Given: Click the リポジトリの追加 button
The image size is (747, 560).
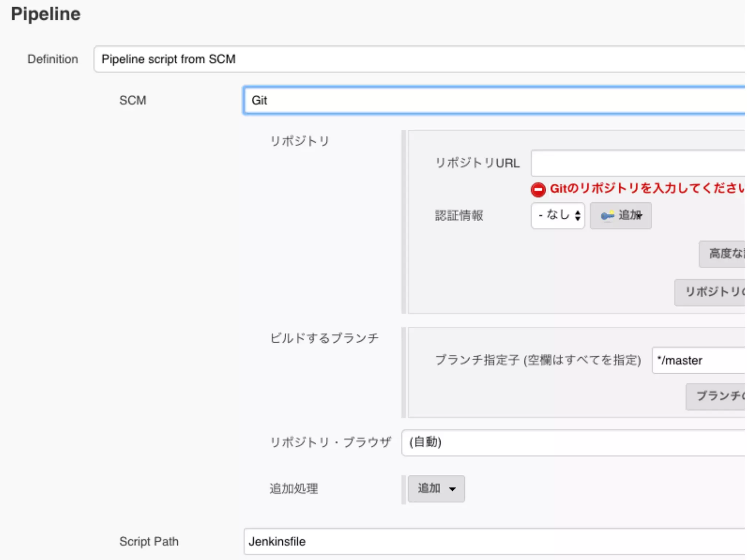Looking at the screenshot, I should pos(710,292).
